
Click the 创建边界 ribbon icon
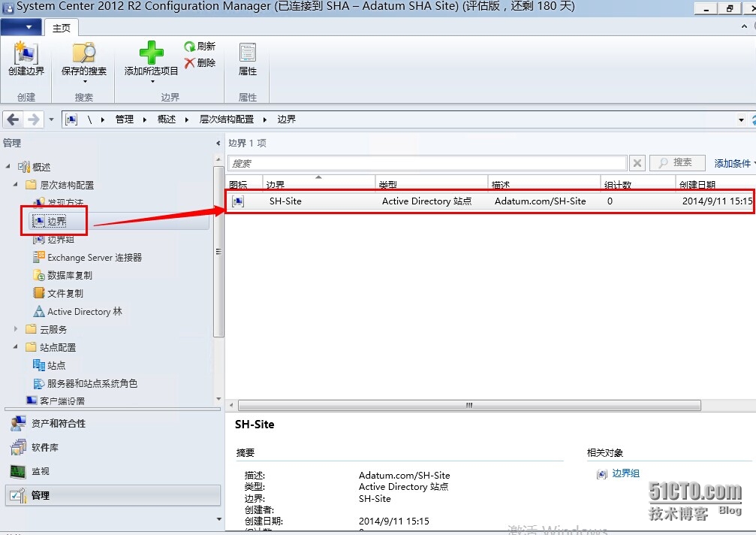click(26, 53)
